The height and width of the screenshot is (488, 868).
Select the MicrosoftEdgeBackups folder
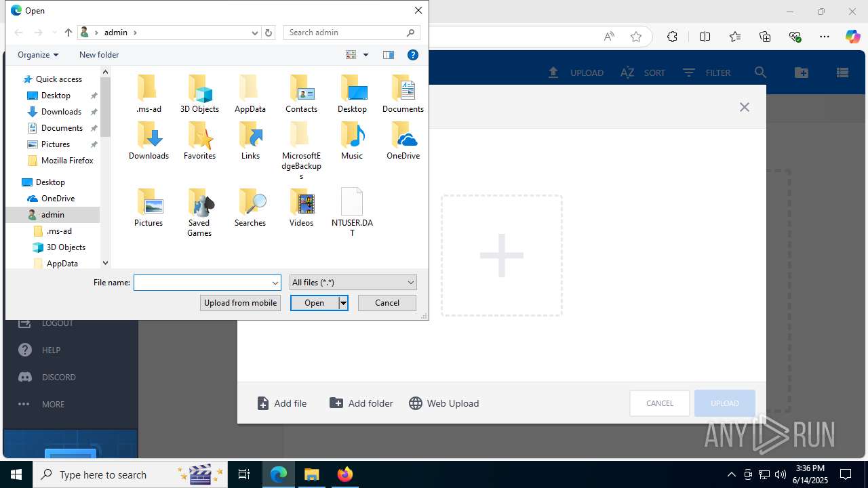tap(301, 150)
